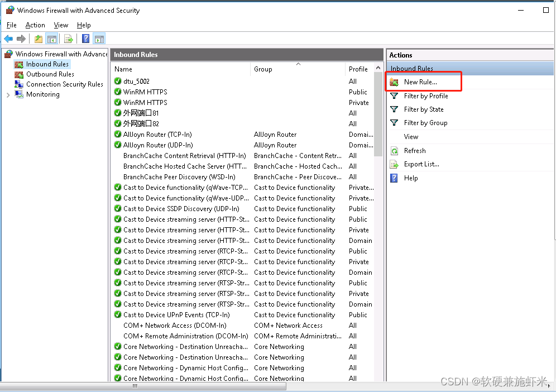Click Filter by State action
Viewport: 556px width, 392px height.
point(424,109)
